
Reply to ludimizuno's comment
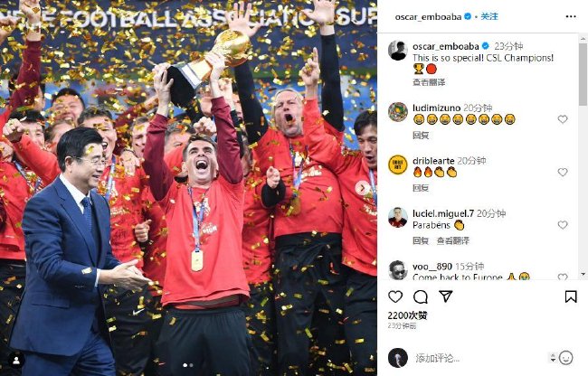tap(421, 135)
